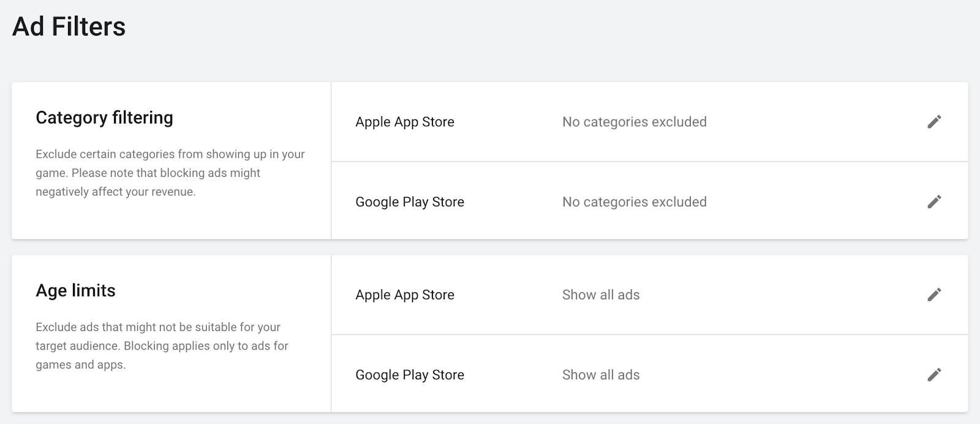The image size is (980, 424).
Task: Click the "Ad Filters" page title
Action: pos(69,27)
